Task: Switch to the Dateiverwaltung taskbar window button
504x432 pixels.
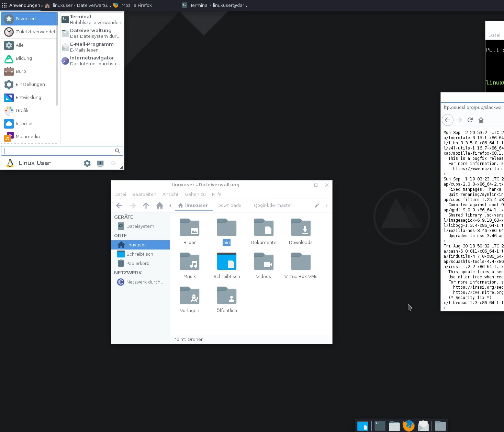Action: tap(78, 5)
